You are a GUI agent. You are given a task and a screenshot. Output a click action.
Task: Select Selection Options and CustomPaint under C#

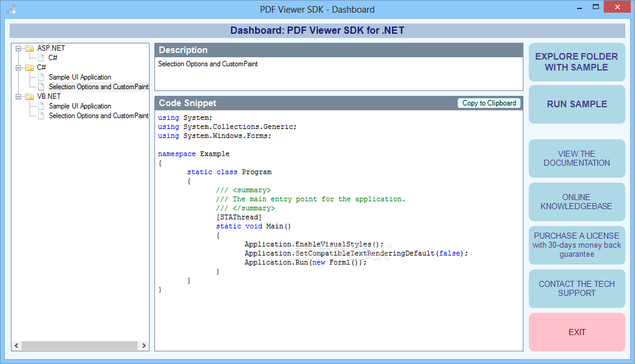tap(98, 87)
